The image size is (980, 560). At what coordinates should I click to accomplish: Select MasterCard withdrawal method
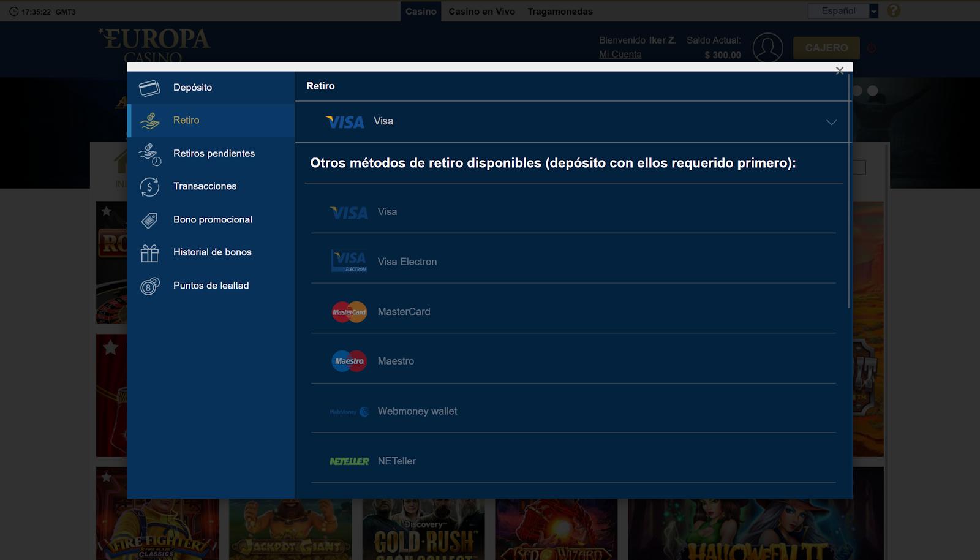(x=573, y=311)
